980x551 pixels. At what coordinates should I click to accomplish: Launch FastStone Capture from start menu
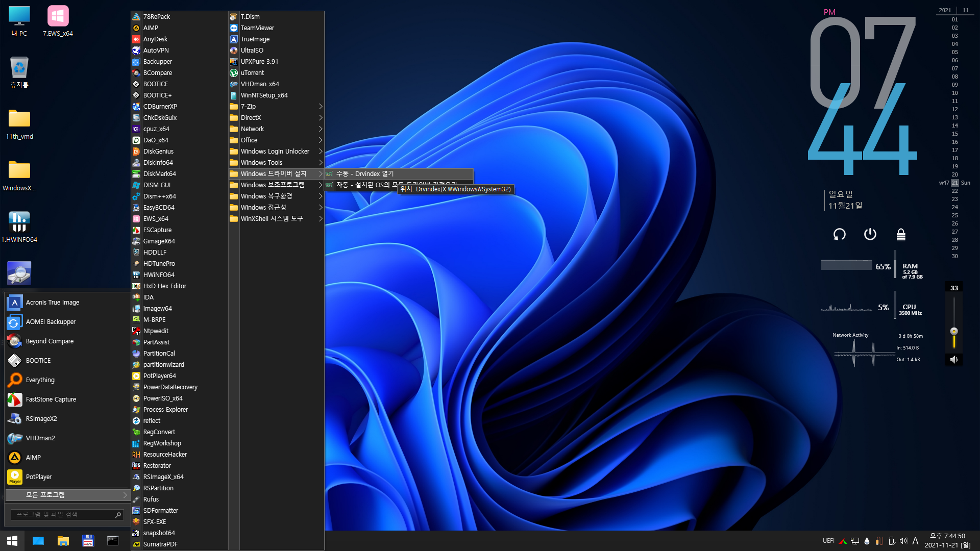click(67, 399)
